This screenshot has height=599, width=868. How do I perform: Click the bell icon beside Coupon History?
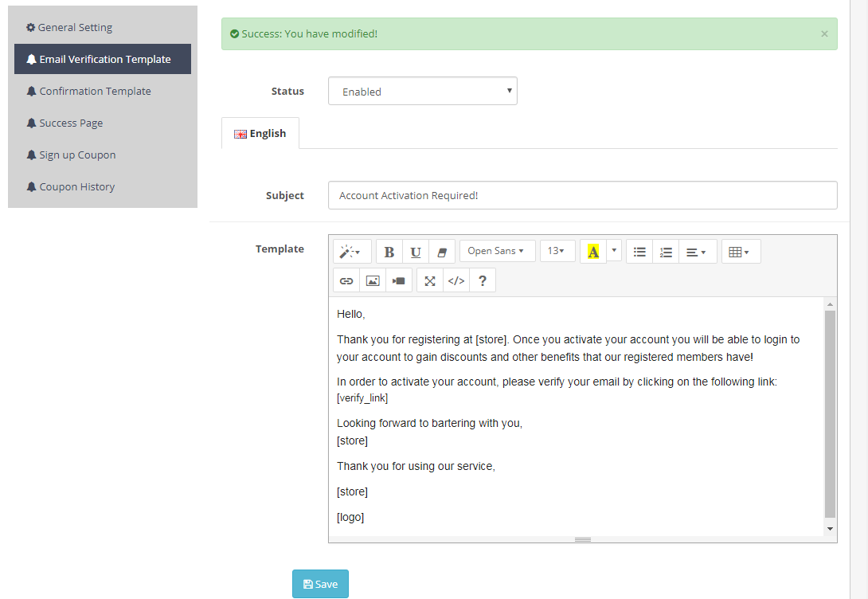tap(32, 186)
